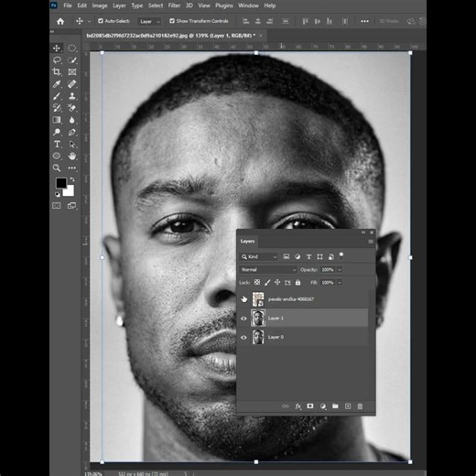Reset to default foreground background colors
The height and width of the screenshot is (476, 476).
58,194
